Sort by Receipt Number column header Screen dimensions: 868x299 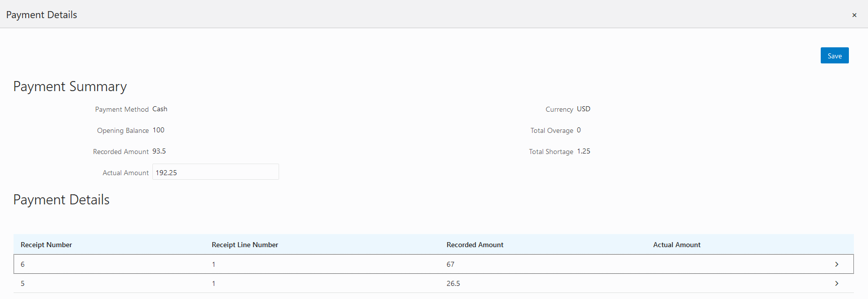pyautogui.click(x=46, y=245)
